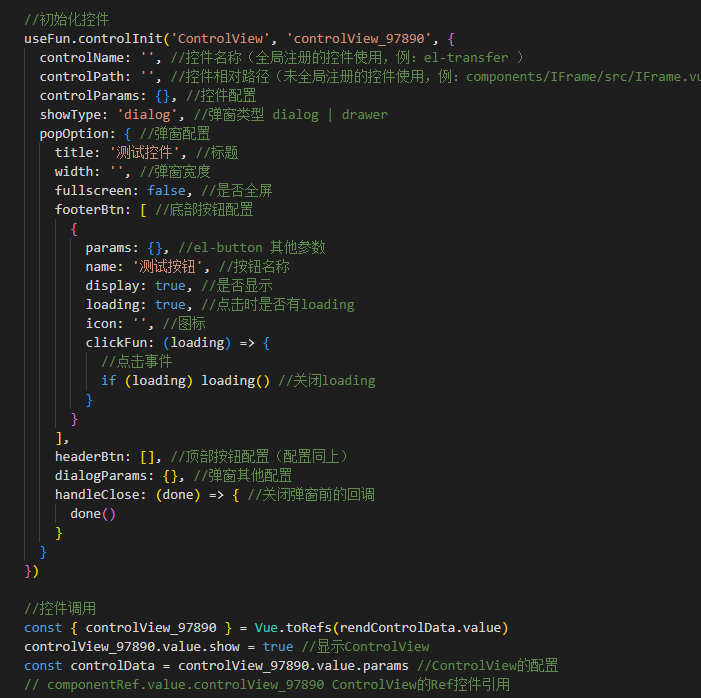The height and width of the screenshot is (698, 701).
Task: Place cursor on controlName property key
Action: [81, 57]
